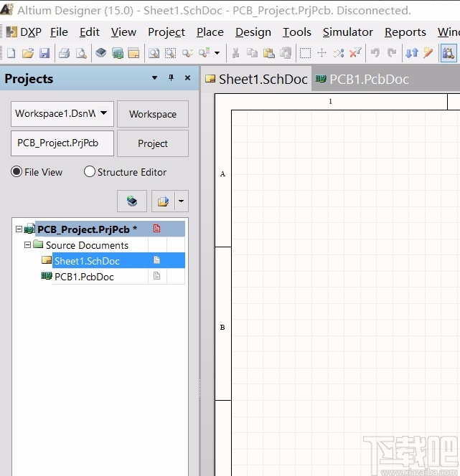
Task: Select the Structure Editor radio button
Action: (x=90, y=172)
